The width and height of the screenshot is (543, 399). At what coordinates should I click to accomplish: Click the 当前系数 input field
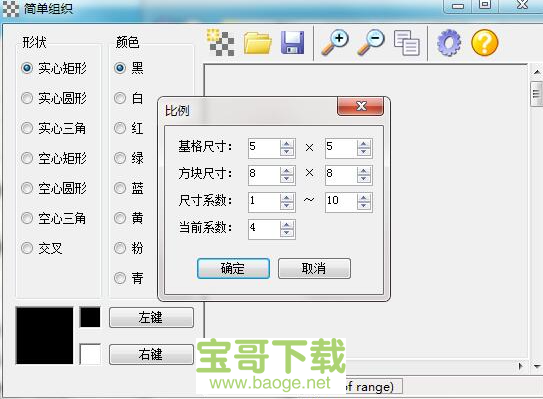(x=264, y=229)
